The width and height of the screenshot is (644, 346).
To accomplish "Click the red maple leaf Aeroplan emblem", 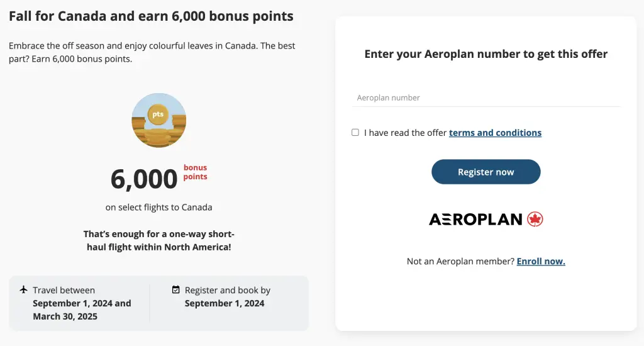I will coord(535,219).
